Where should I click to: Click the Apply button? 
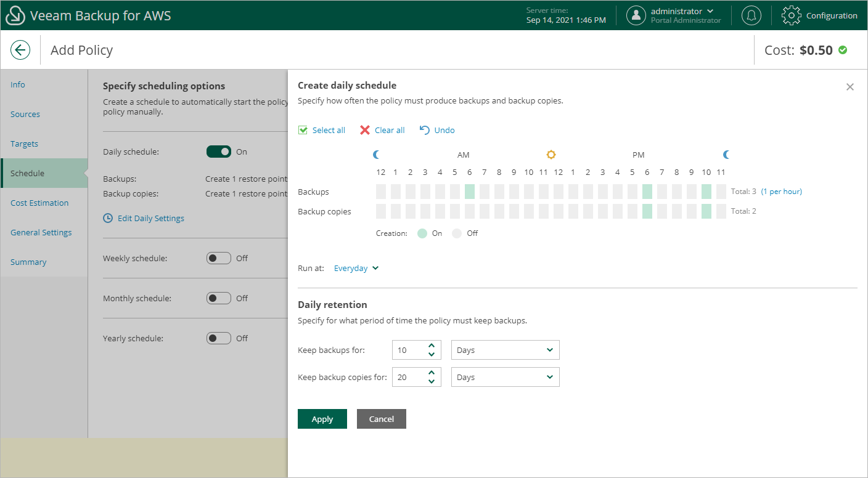(322, 419)
